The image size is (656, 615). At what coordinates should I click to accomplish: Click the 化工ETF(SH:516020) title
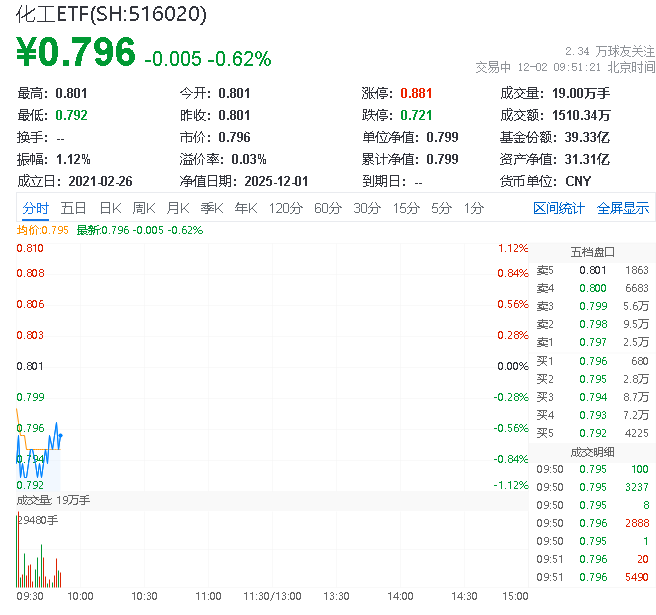(112, 14)
